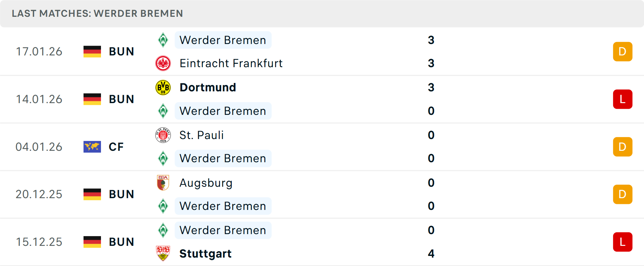Click the draw badge for 17.01.26 match
Viewport: 644px width, 266px height.
(x=623, y=51)
